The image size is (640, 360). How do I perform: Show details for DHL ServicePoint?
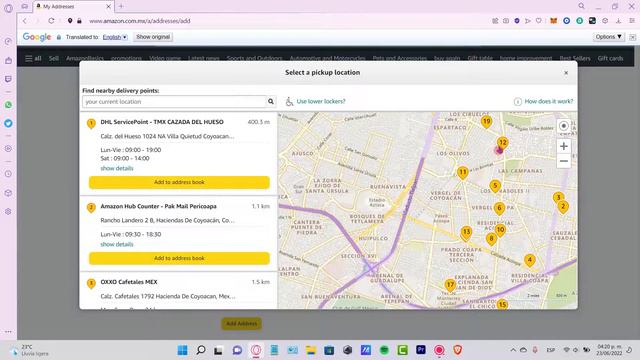pyautogui.click(x=117, y=168)
